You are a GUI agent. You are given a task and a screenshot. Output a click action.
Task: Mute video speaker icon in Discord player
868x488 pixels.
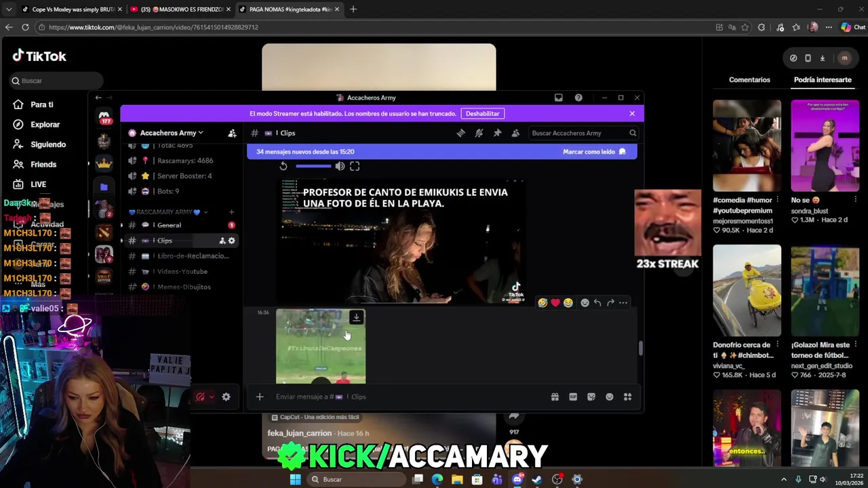pyautogui.click(x=340, y=166)
